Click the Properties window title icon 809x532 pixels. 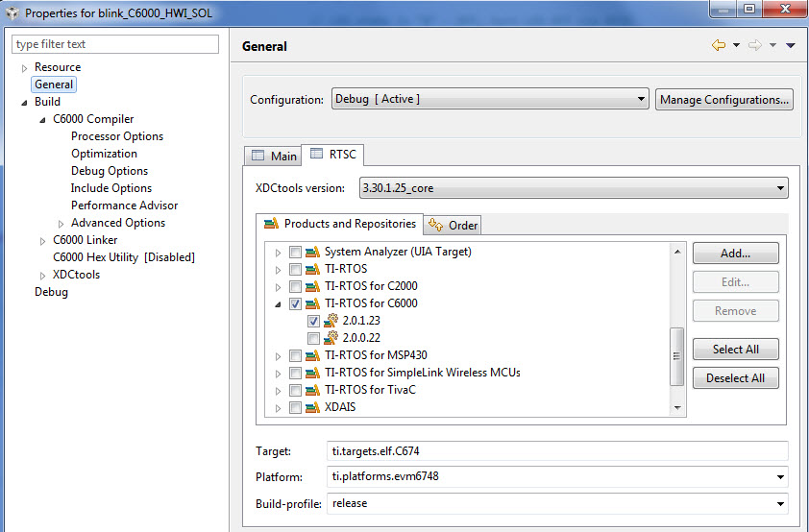(12, 12)
